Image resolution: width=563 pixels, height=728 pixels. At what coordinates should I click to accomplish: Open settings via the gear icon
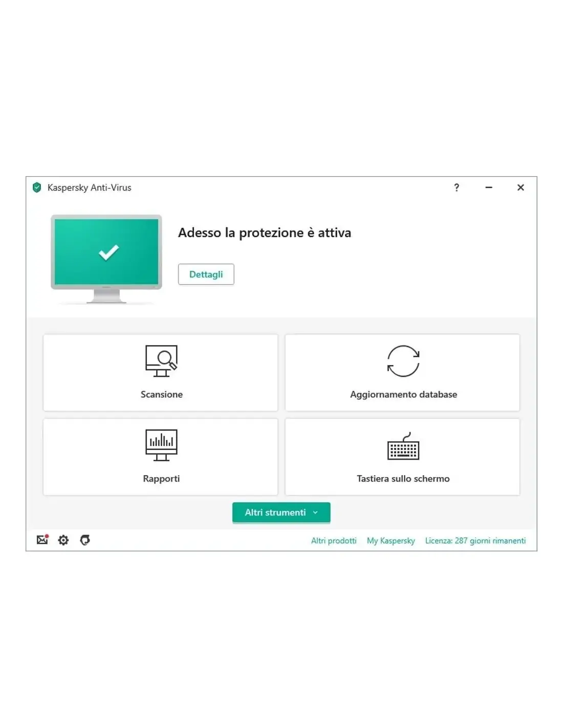[63, 540]
